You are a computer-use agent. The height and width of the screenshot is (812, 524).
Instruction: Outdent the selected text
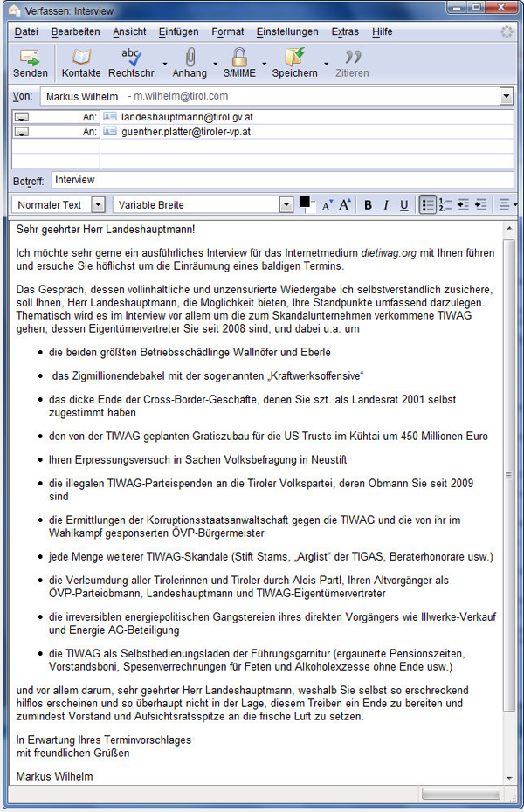[x=463, y=205]
